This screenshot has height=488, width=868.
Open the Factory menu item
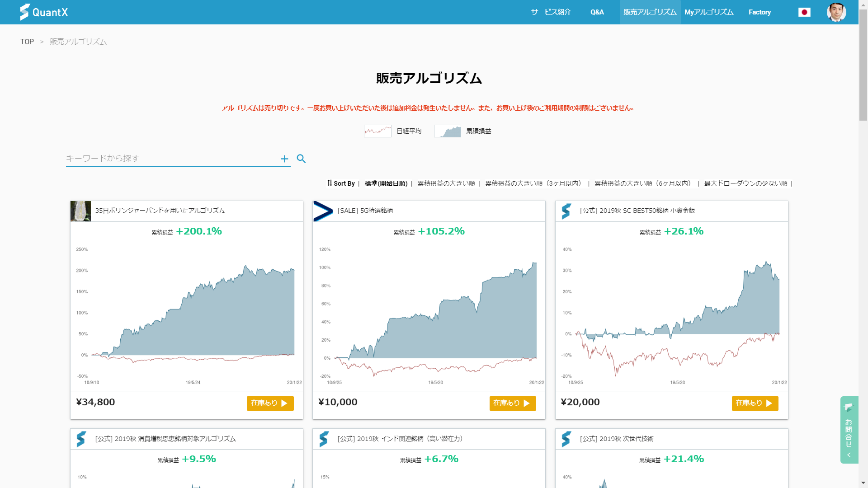click(x=759, y=12)
